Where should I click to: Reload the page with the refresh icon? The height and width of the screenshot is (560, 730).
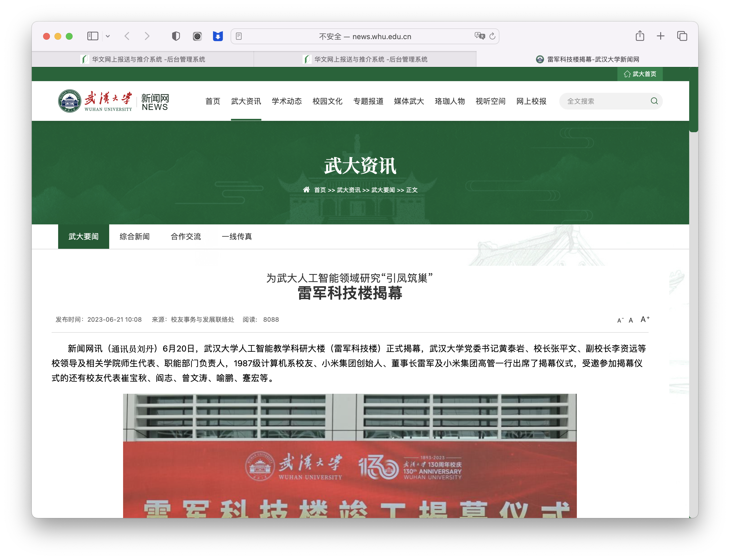(492, 36)
